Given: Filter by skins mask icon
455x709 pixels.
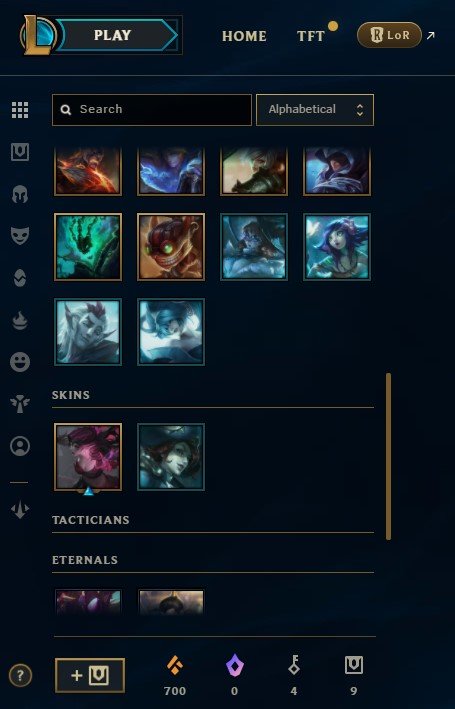Looking at the screenshot, I should [20, 236].
